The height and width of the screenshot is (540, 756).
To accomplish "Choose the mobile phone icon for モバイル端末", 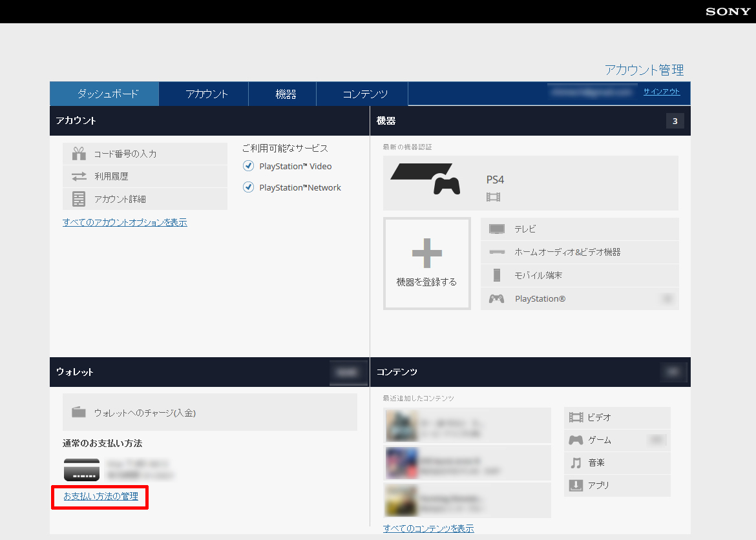I will (497, 275).
